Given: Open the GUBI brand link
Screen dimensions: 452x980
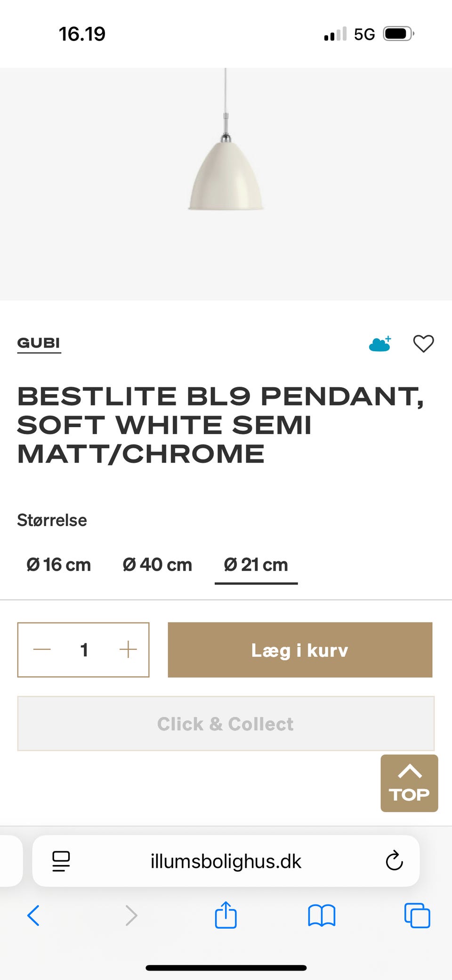Looking at the screenshot, I should point(39,343).
